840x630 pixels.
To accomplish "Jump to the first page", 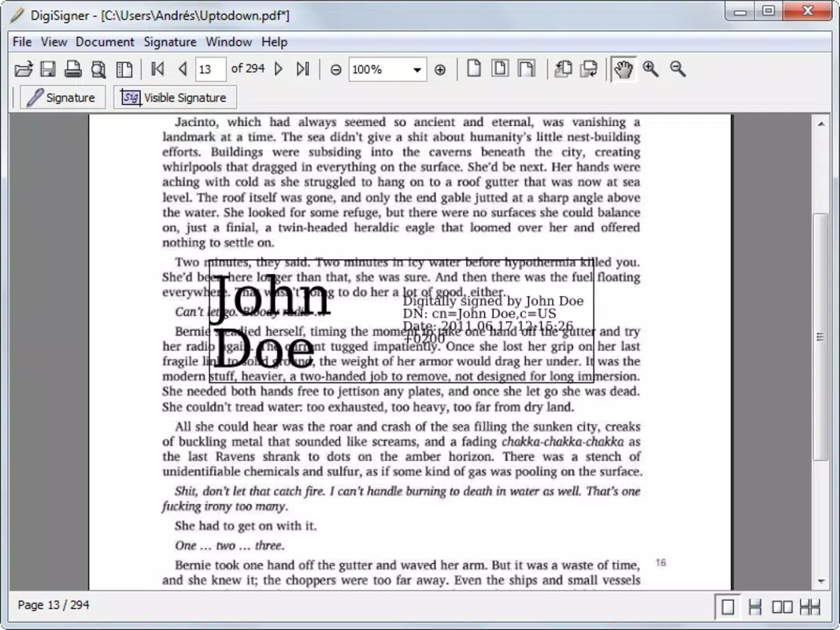I will (157, 69).
